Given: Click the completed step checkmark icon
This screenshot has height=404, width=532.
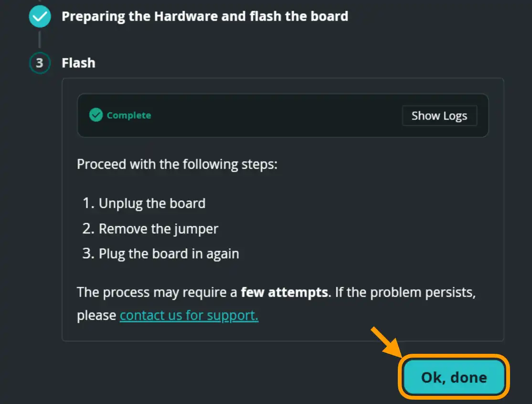Looking at the screenshot, I should tap(39, 17).
